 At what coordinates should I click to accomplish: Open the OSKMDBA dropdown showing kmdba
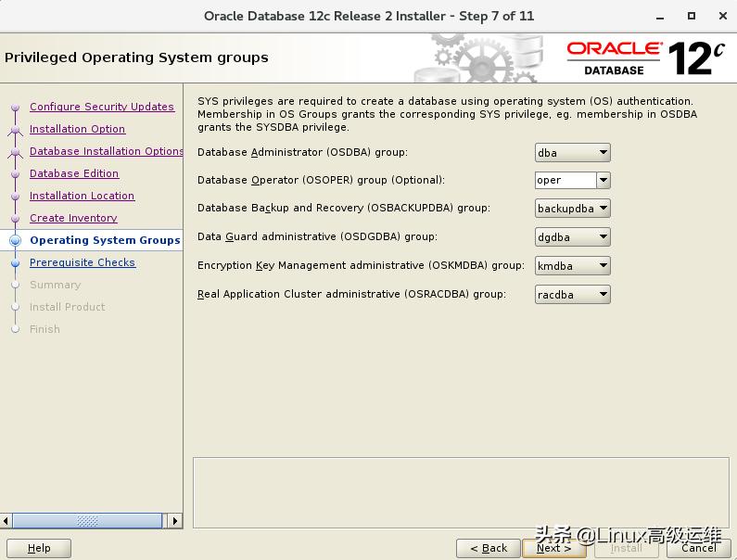pyautogui.click(x=573, y=266)
